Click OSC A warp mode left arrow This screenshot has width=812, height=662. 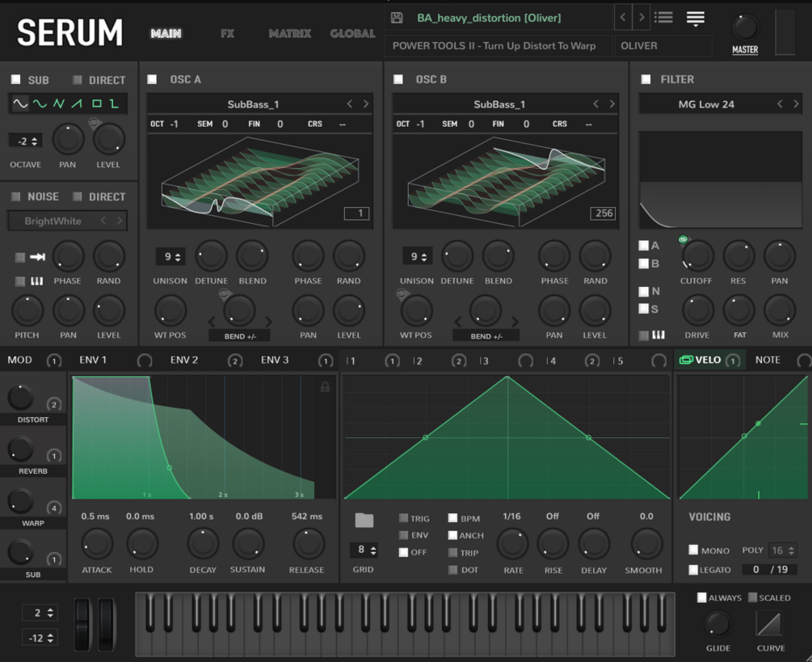coord(212,322)
